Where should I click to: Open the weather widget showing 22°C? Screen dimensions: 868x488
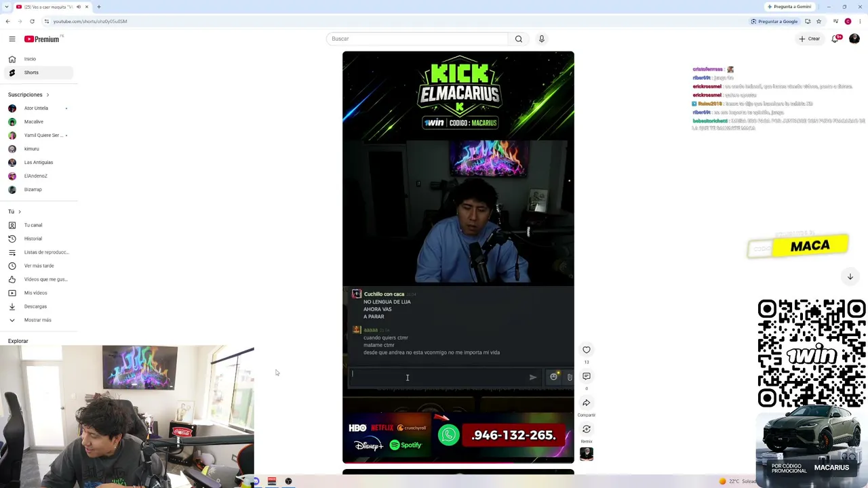tap(738, 481)
